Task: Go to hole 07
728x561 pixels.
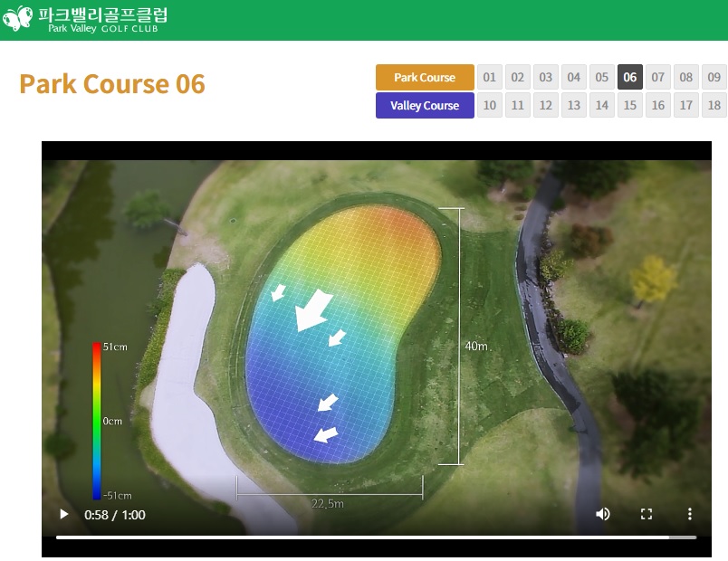Action: [658, 77]
